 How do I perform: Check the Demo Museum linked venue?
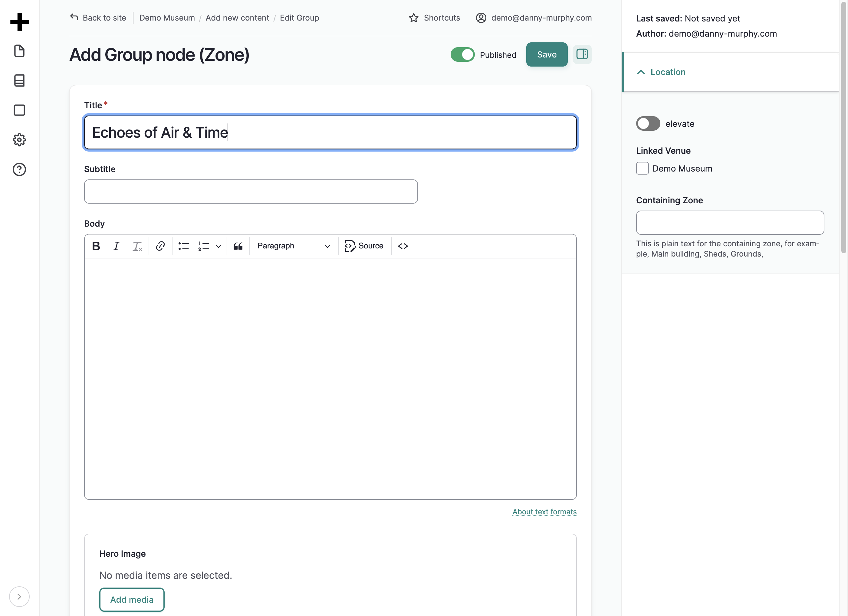click(x=643, y=169)
